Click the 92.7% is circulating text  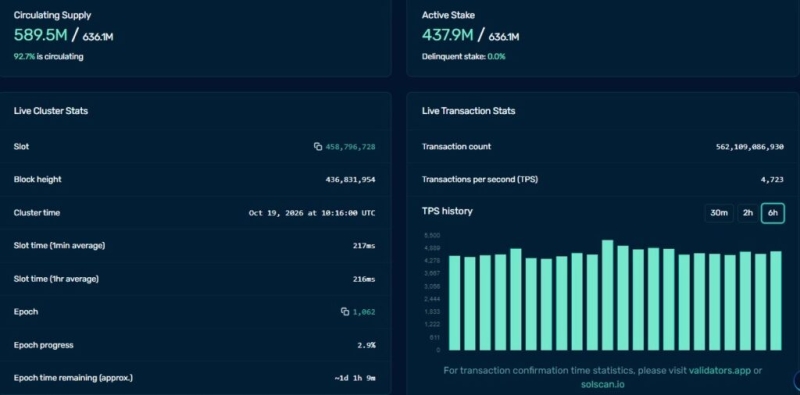point(48,57)
